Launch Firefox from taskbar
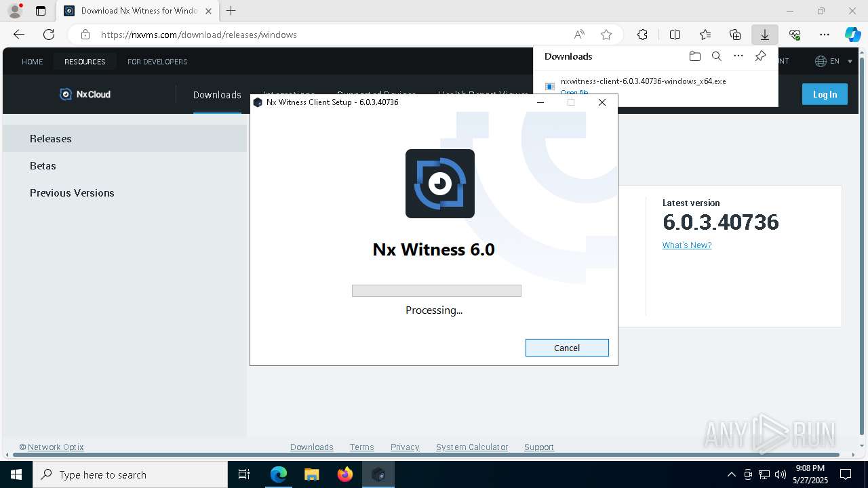Screen dimensions: 868x488 (345, 474)
